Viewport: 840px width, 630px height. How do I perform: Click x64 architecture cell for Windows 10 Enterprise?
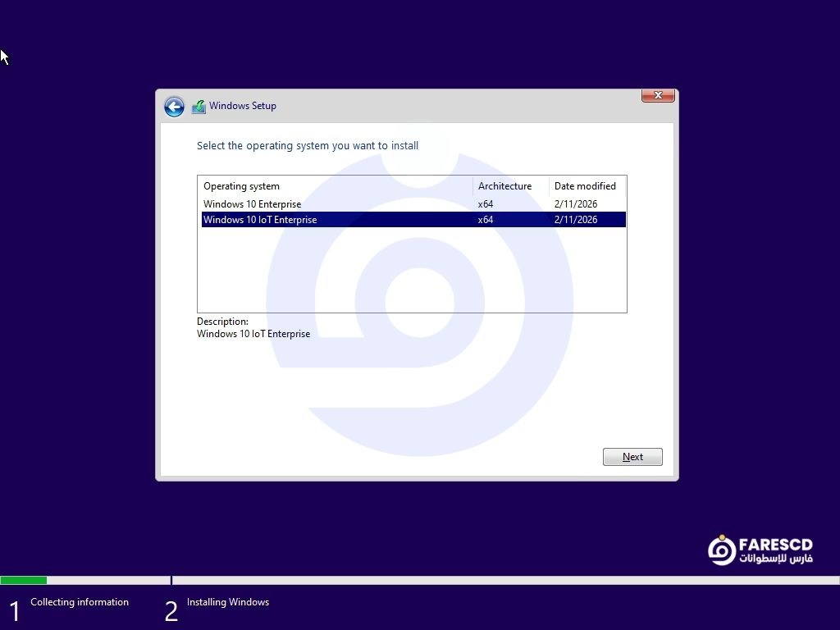coord(486,204)
